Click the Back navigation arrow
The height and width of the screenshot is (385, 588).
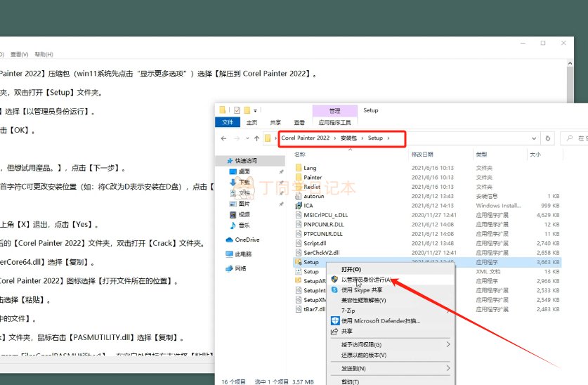point(224,138)
